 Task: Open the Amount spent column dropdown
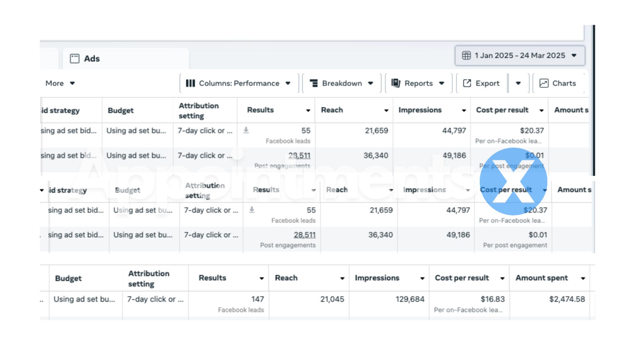583,278
